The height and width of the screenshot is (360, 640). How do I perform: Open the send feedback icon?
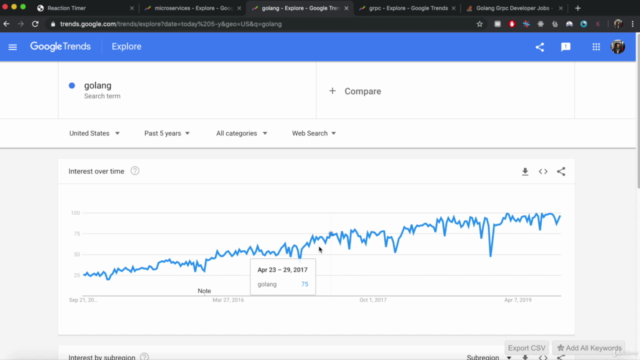pyautogui.click(x=566, y=47)
